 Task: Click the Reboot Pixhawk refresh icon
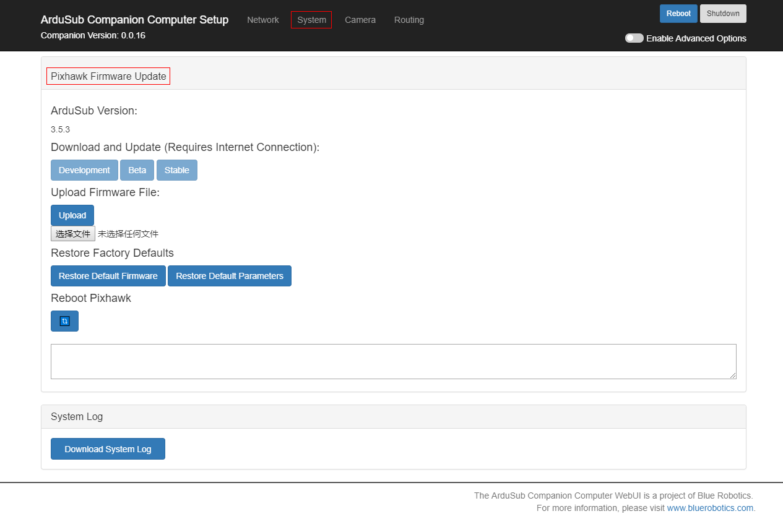[64, 320]
